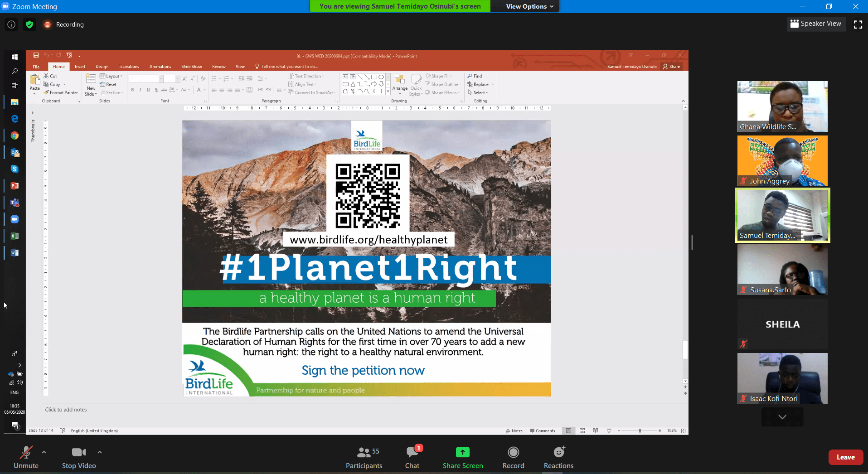The width and height of the screenshot is (868, 474).
Task: Open the Zoom Chat panel
Action: click(x=412, y=457)
